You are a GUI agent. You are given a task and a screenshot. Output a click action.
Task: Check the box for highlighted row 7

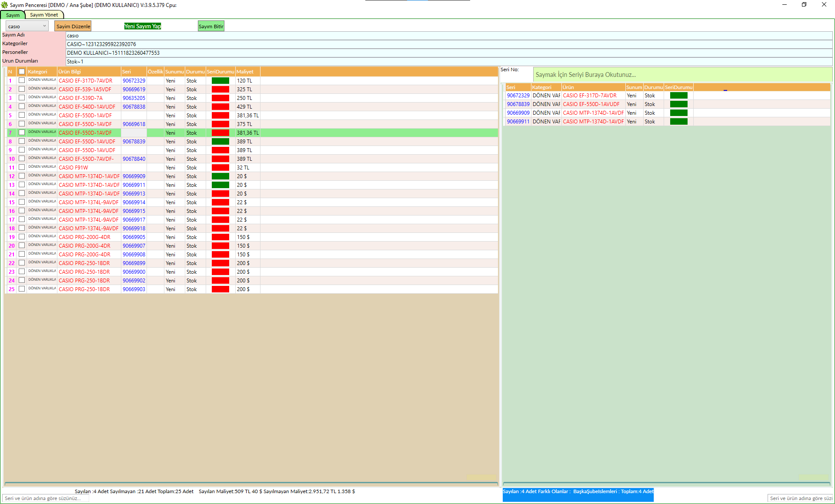coord(22,133)
